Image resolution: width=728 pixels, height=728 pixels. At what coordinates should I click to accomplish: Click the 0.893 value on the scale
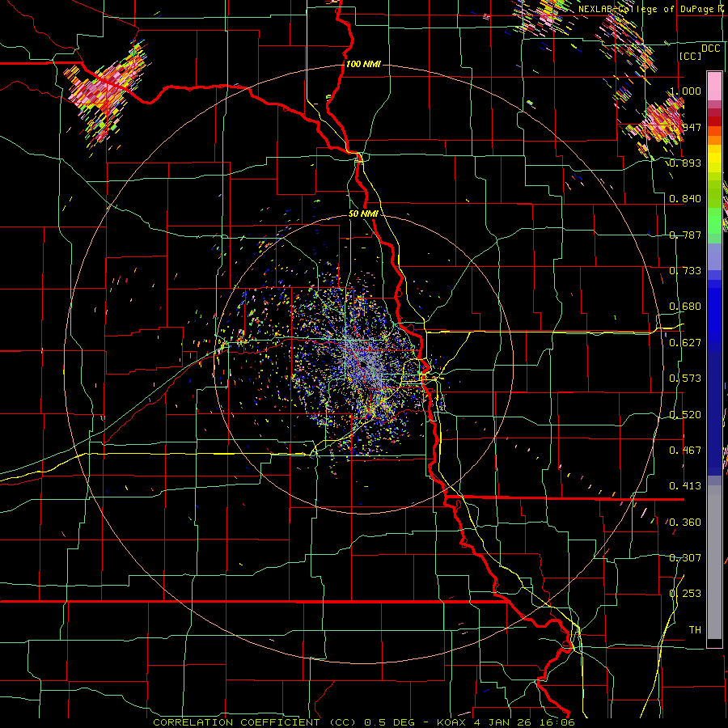point(685,163)
